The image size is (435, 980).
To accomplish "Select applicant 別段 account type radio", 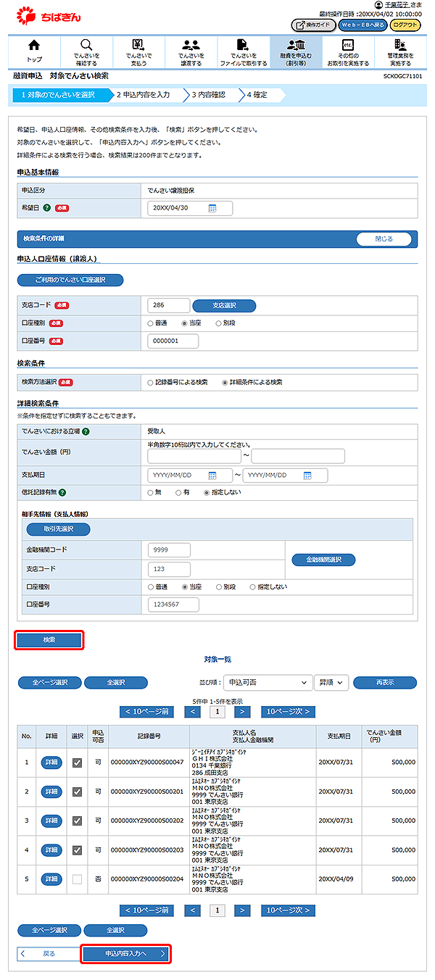I will 219,323.
